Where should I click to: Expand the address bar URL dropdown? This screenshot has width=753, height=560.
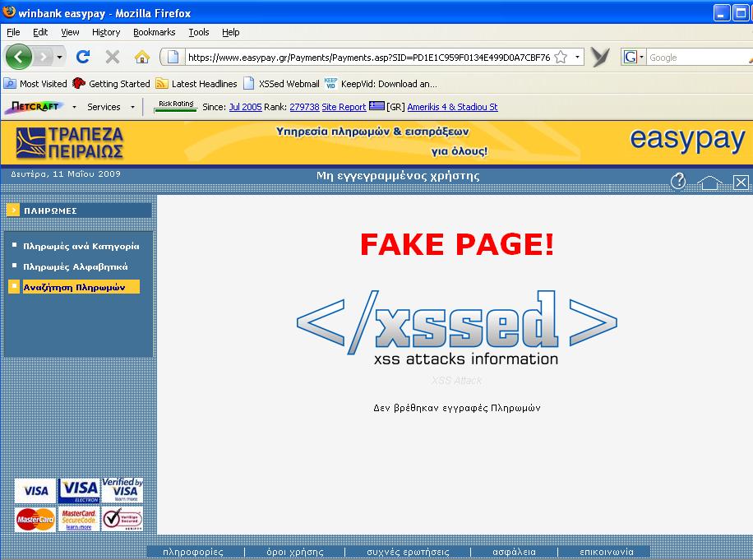coord(577,58)
